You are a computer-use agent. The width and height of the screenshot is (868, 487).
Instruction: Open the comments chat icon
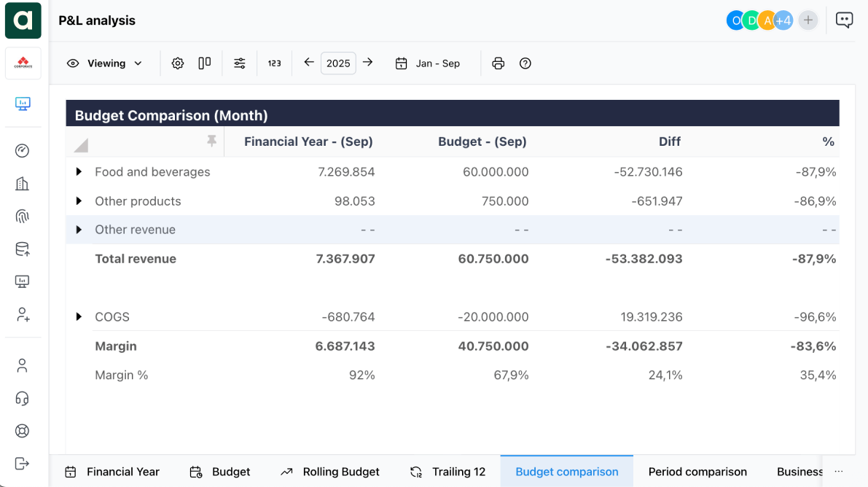(844, 20)
